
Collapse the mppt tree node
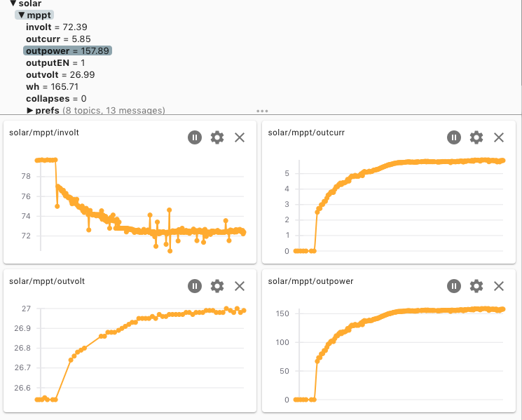[x=22, y=15]
